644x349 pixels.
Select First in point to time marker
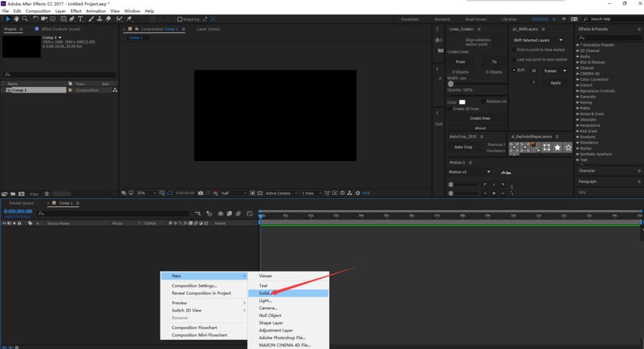click(x=514, y=50)
